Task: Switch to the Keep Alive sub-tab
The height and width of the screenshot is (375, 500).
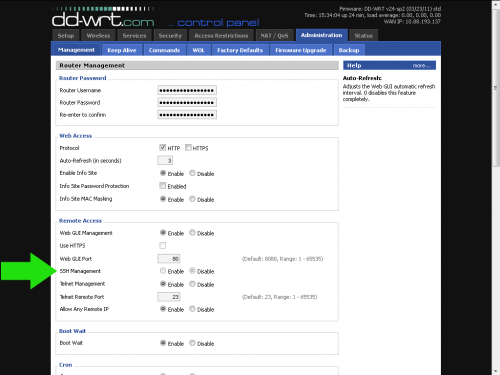Action: click(122, 50)
